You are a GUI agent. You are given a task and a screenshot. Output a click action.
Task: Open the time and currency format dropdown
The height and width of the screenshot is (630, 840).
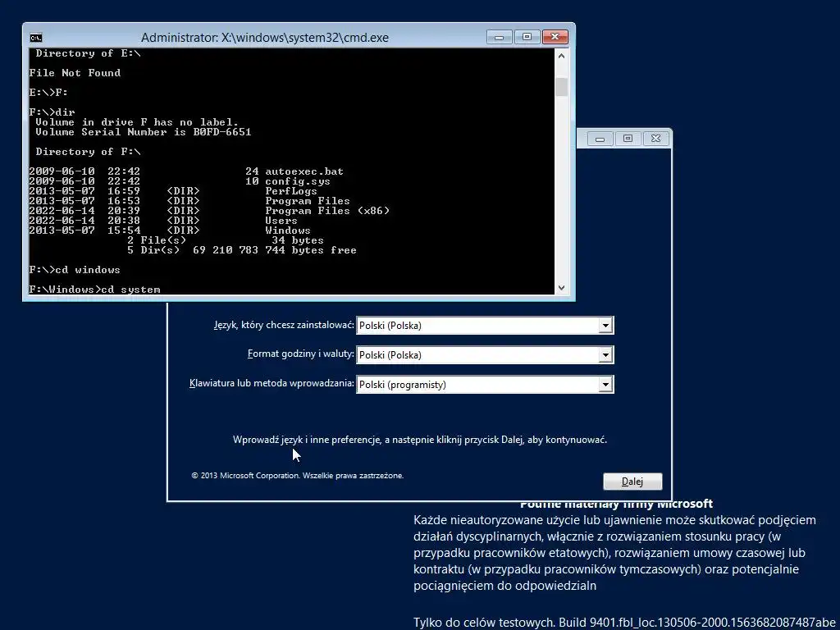[x=485, y=354]
